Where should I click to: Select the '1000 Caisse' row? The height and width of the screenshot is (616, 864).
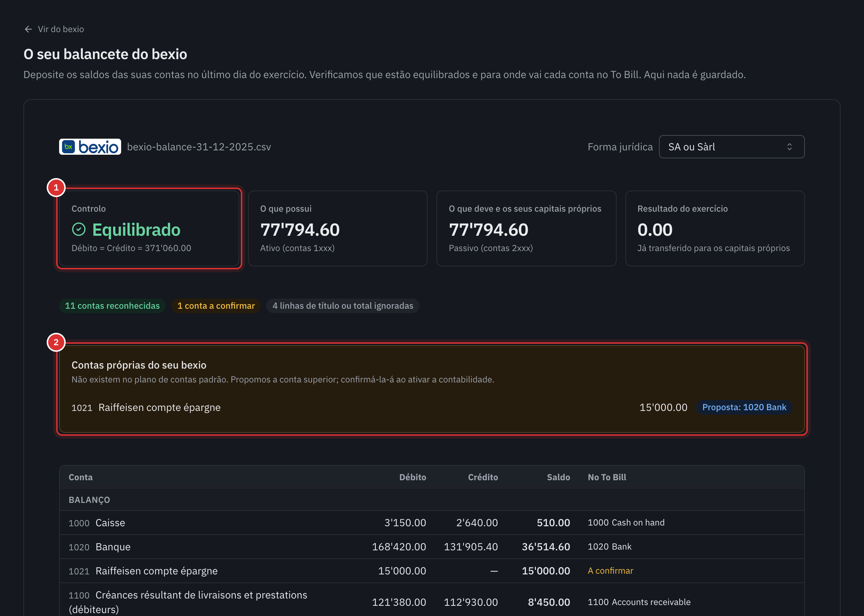[432, 523]
